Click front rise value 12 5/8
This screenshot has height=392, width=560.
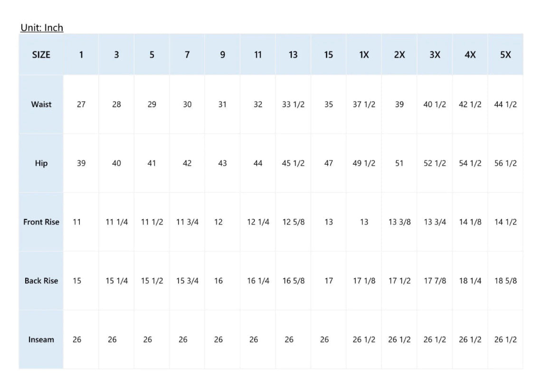click(293, 222)
